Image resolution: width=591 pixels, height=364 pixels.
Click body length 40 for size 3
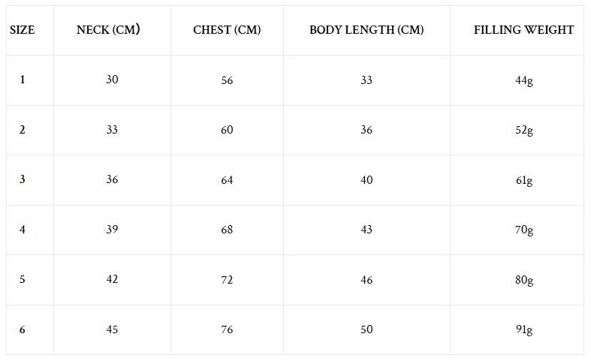point(366,180)
